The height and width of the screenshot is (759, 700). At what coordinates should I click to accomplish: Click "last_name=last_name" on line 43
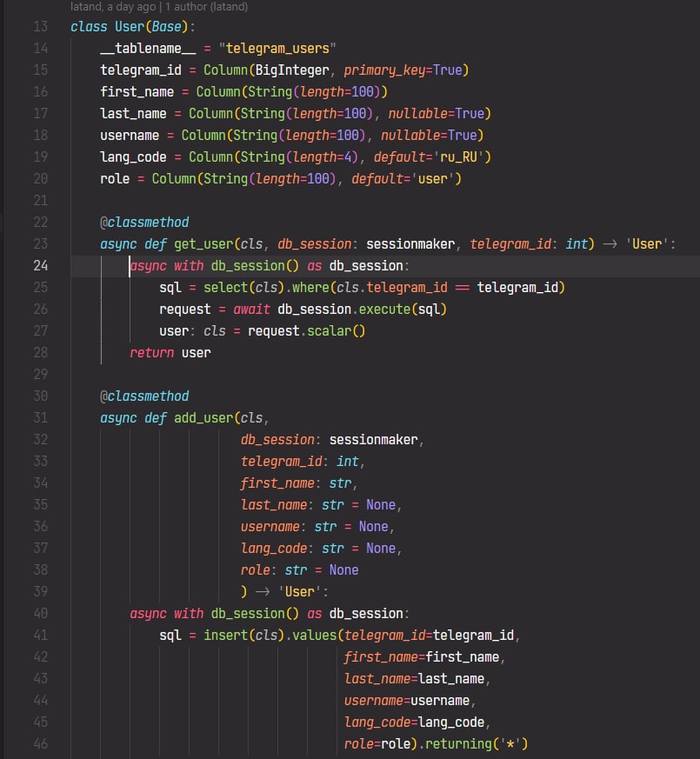tap(414, 679)
